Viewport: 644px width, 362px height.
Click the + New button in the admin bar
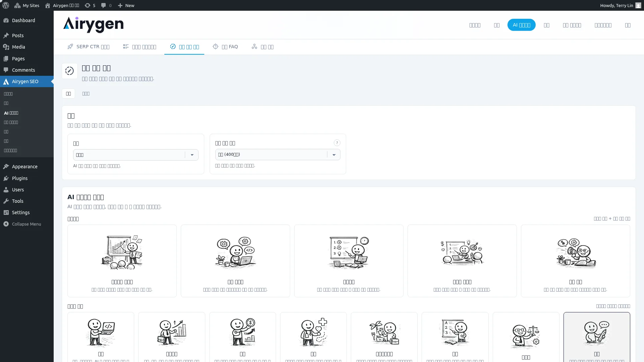click(x=126, y=5)
